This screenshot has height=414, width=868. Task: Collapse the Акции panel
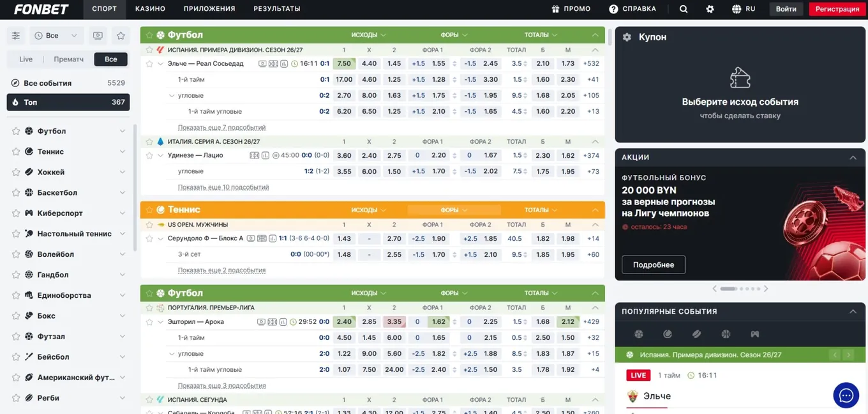[853, 157]
